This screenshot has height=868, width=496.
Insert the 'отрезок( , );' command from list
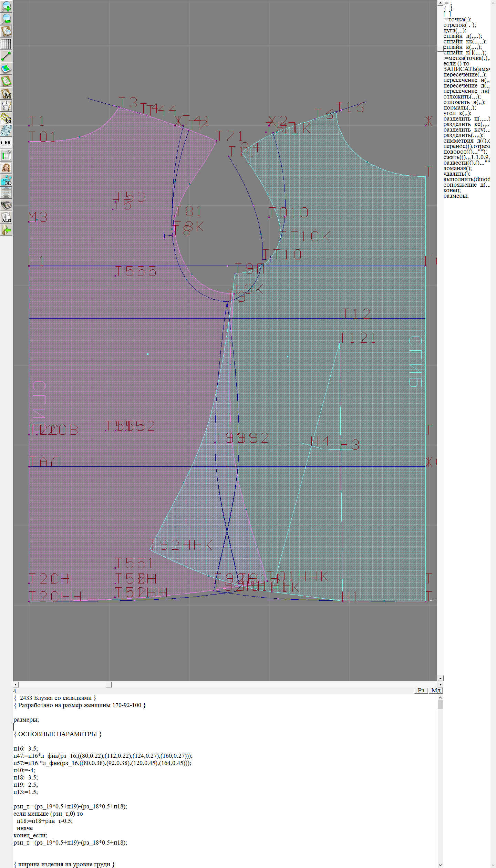click(x=459, y=25)
